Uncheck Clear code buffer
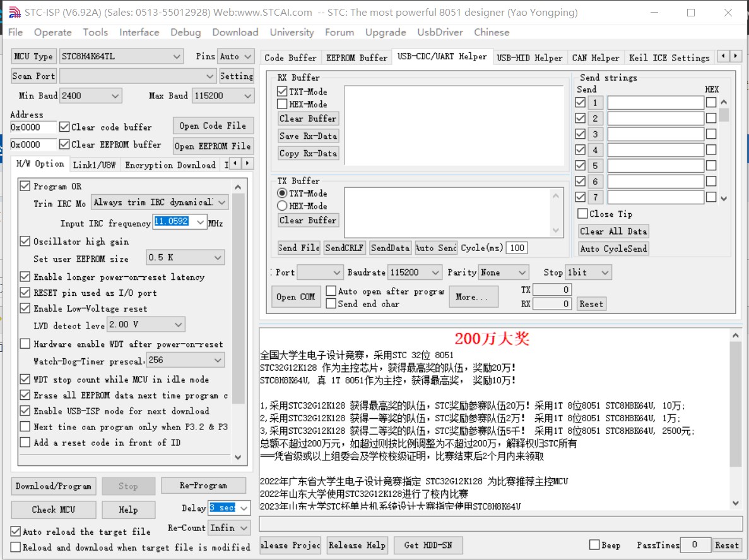 point(64,127)
